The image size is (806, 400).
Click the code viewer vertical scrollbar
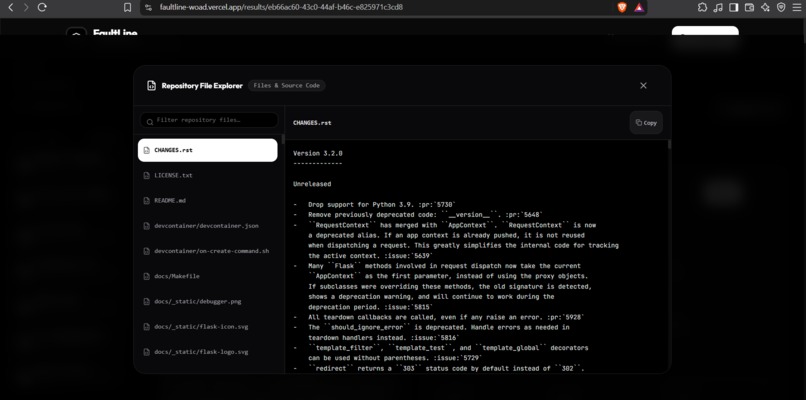[x=669, y=144]
